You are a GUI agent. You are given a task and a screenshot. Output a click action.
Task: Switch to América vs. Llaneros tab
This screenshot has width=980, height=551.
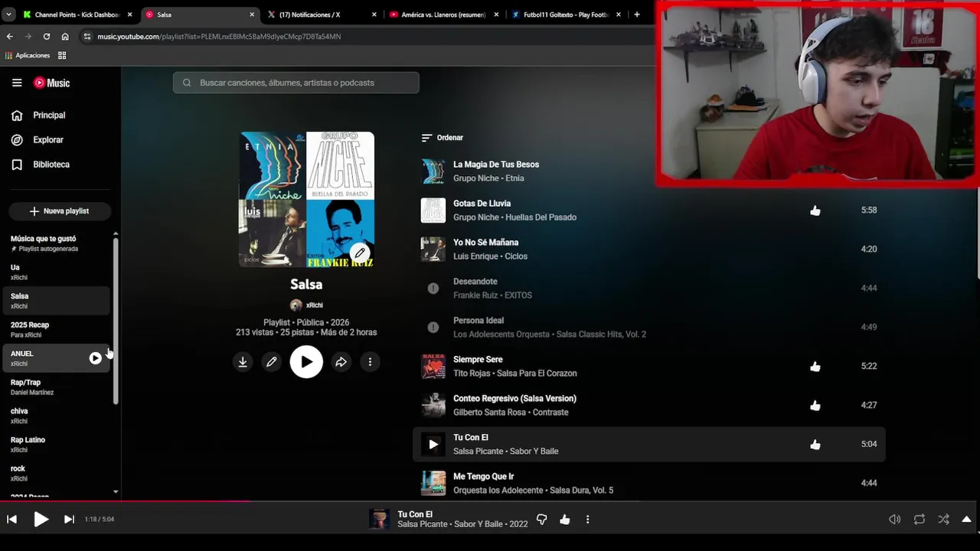tap(444, 15)
